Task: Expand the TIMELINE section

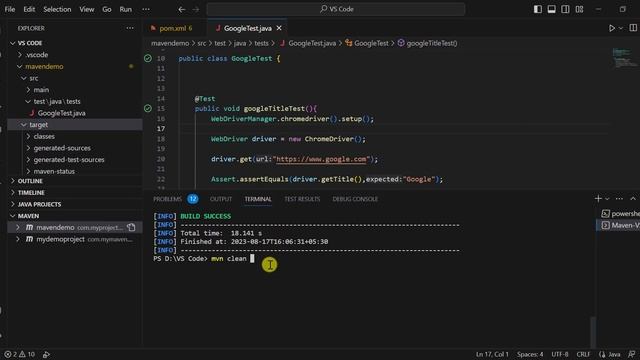Action: point(75,193)
